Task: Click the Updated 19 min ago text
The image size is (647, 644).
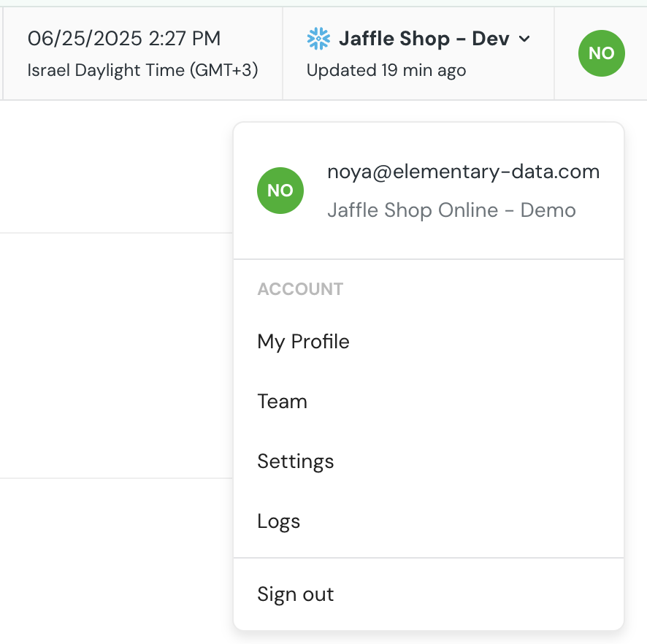Action: click(x=386, y=70)
